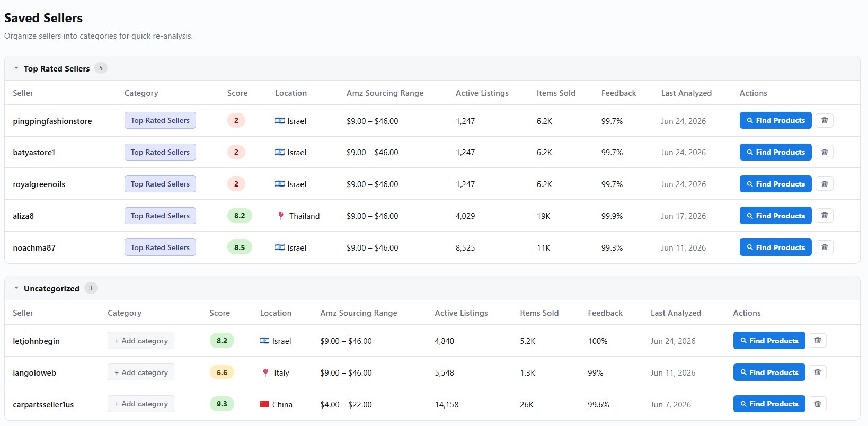The width and height of the screenshot is (868, 426).
Task: Remove letjohnbegin via trash icon
Action: [818, 341]
